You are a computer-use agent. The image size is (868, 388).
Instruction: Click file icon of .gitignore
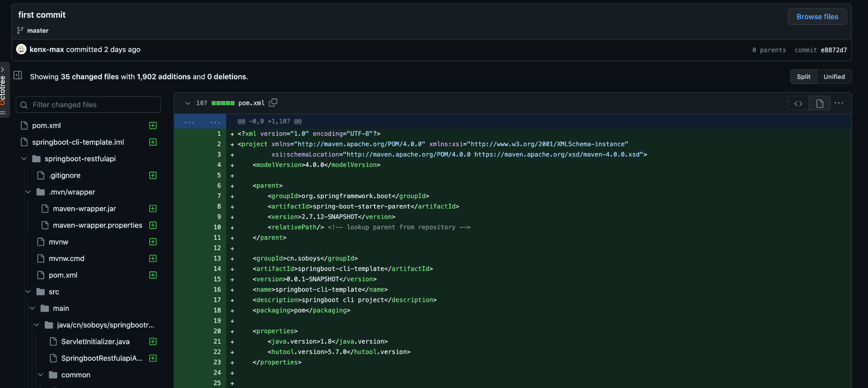pyautogui.click(x=41, y=175)
